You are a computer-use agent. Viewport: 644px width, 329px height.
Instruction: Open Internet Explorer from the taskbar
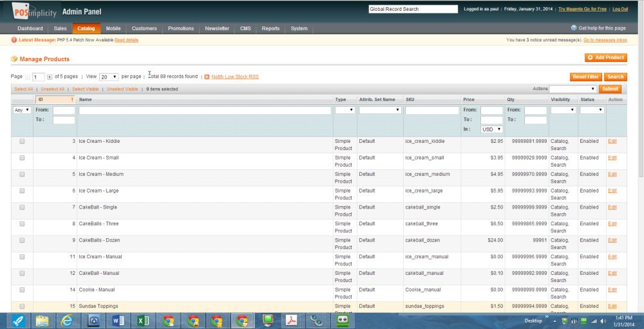[x=66, y=320]
